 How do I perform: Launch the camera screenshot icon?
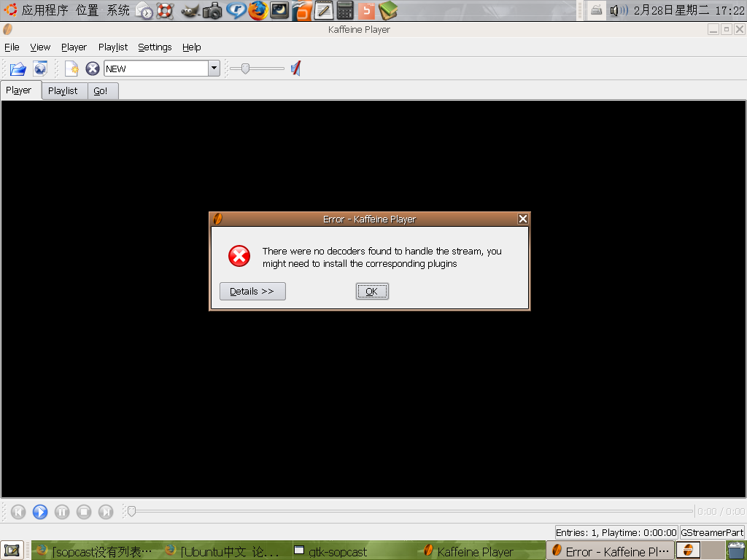pyautogui.click(x=212, y=11)
